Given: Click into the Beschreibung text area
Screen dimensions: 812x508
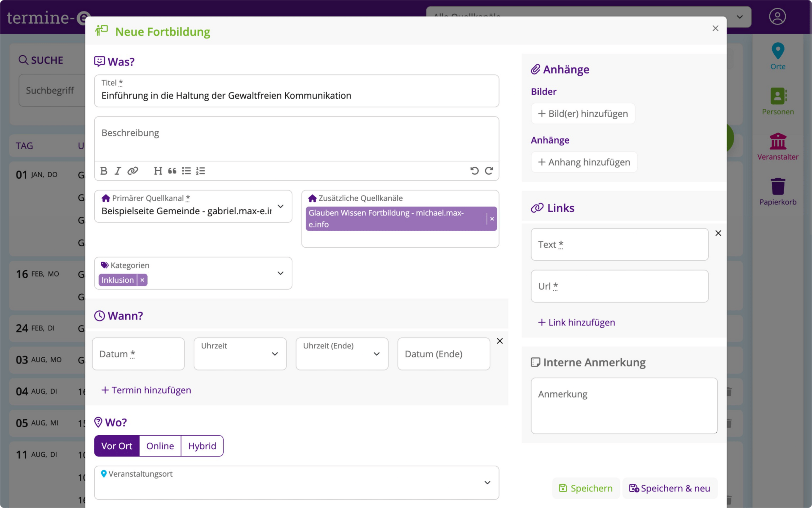Looking at the screenshot, I should click(297, 139).
